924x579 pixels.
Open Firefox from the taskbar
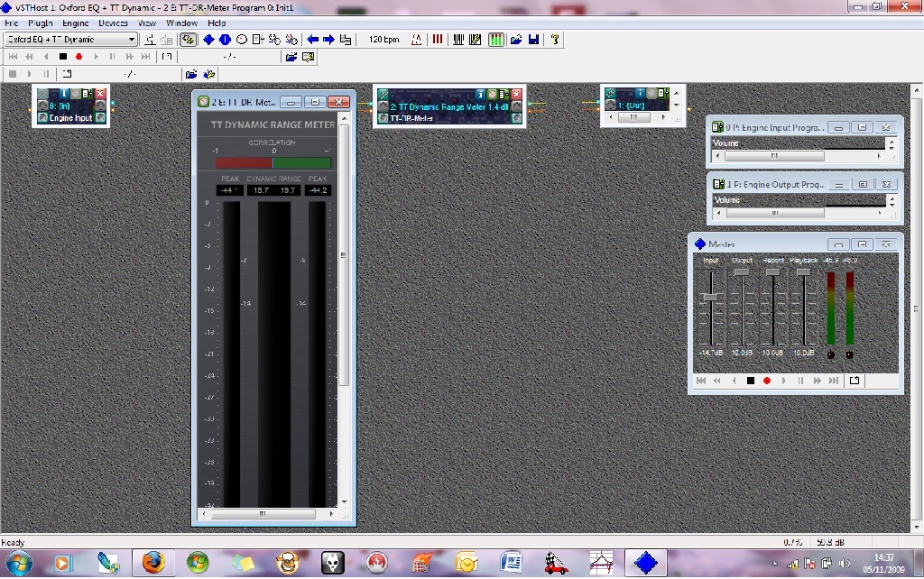152,563
